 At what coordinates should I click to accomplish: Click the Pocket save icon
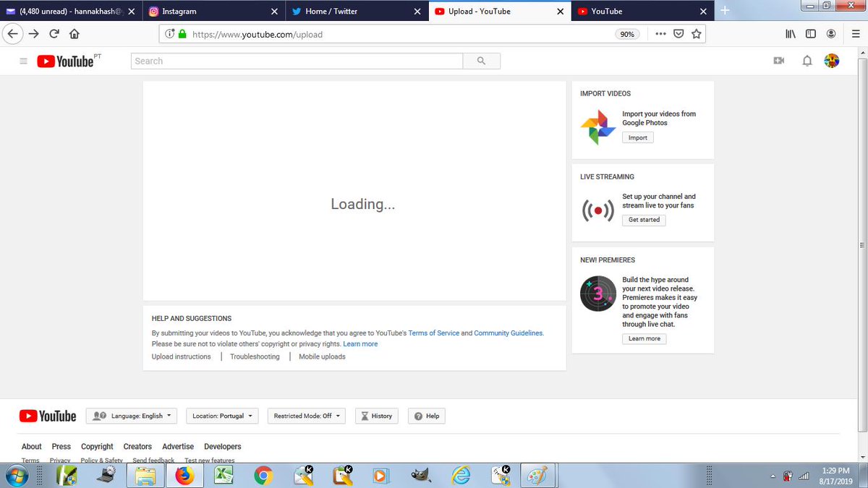pos(679,34)
